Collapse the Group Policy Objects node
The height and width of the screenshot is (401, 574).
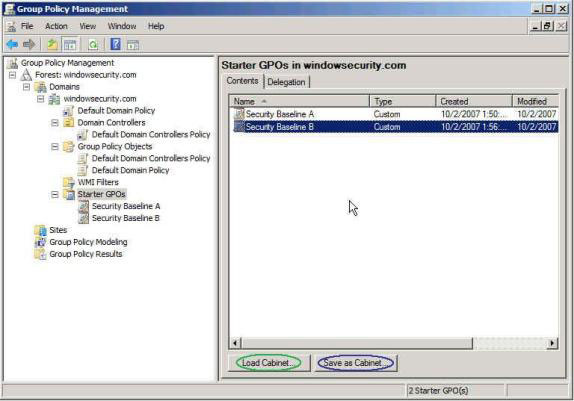[55, 146]
